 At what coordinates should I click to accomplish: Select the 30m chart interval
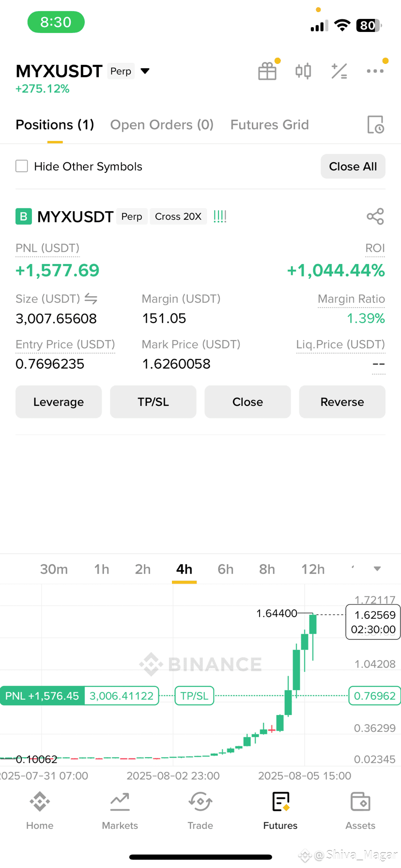click(54, 569)
